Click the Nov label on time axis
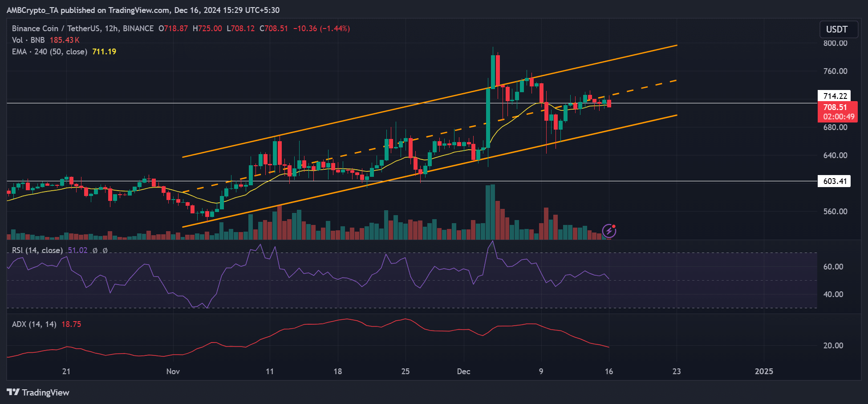The height and width of the screenshot is (404, 868). click(173, 371)
